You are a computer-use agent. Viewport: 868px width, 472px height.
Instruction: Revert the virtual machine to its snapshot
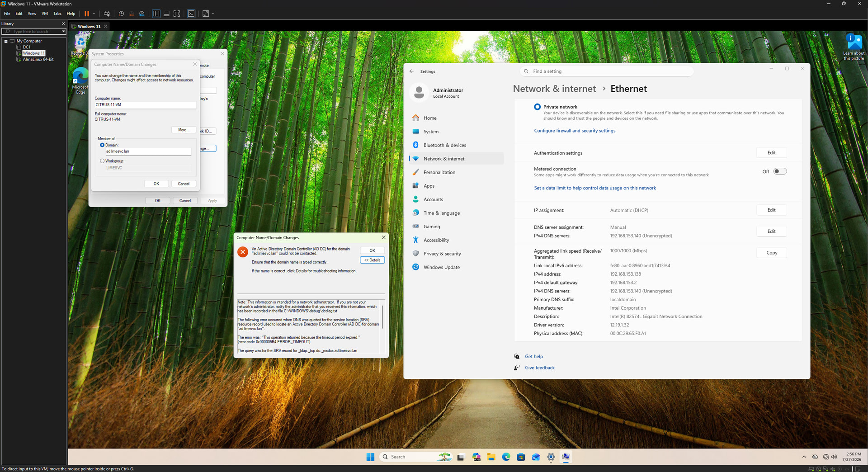point(132,14)
